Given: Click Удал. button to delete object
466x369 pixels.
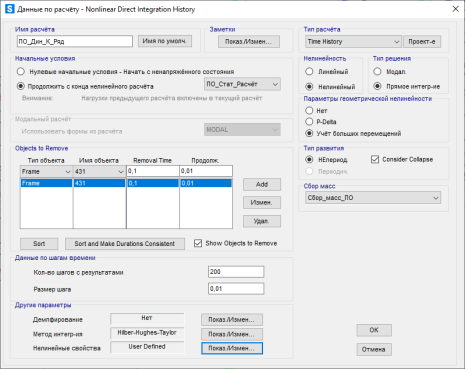Looking at the screenshot, I should 262,221.
